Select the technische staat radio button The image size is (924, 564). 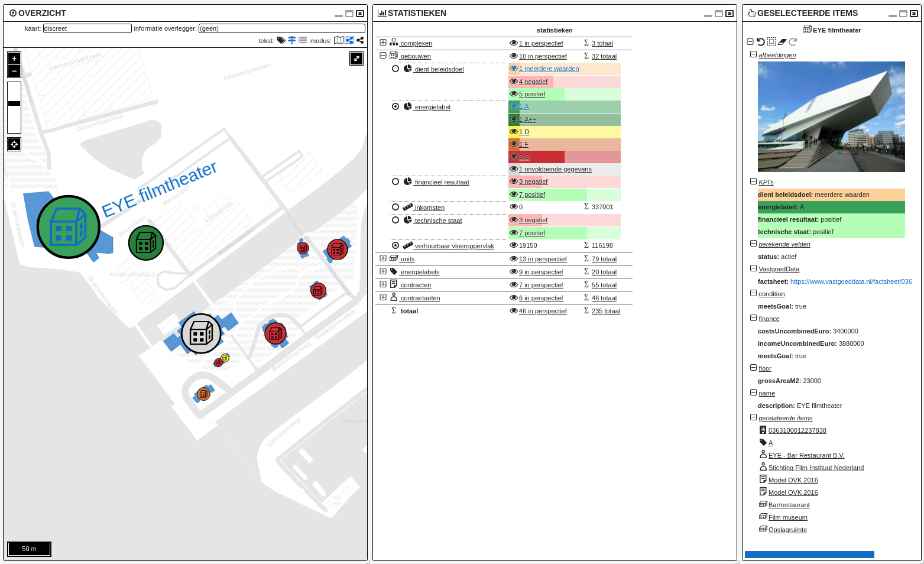coord(395,220)
